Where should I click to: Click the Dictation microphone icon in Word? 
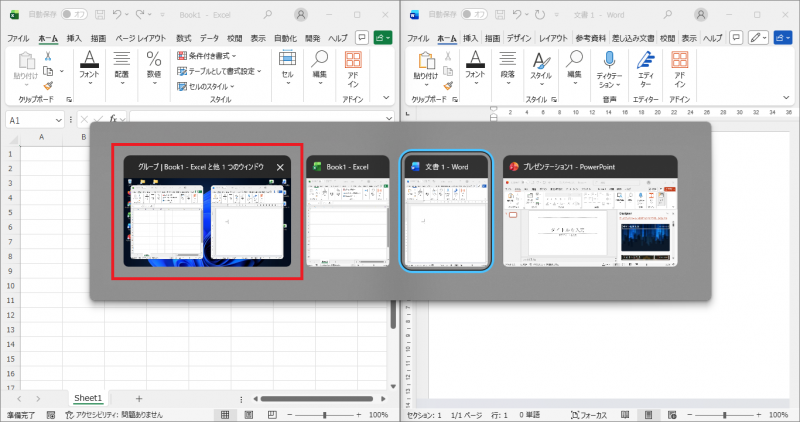point(609,60)
